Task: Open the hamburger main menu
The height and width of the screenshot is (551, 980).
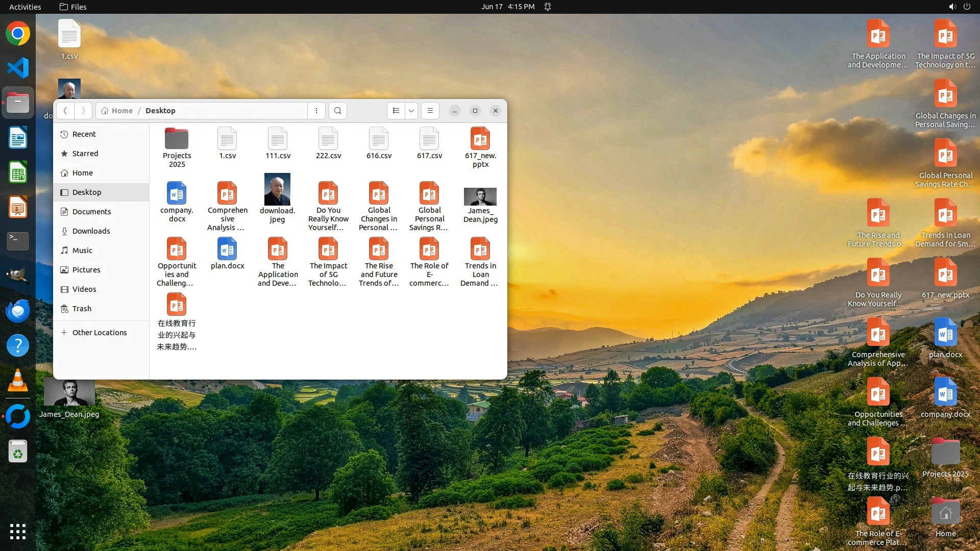Action: [430, 111]
